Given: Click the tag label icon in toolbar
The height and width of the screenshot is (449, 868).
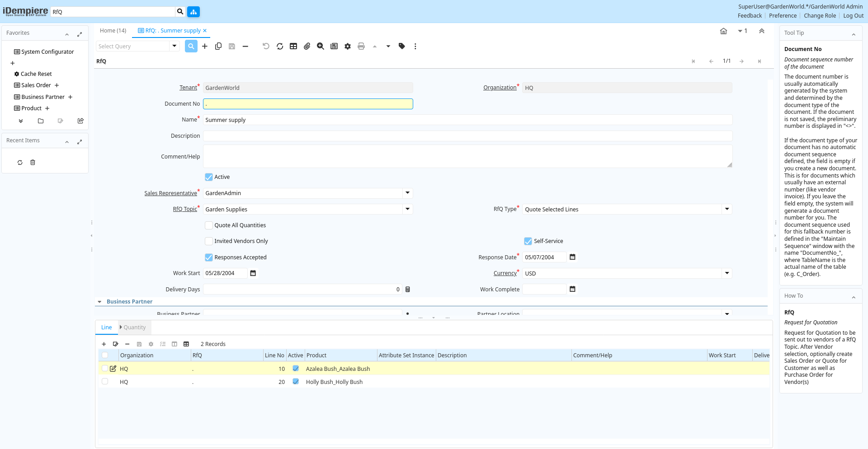Looking at the screenshot, I should pyautogui.click(x=402, y=46).
